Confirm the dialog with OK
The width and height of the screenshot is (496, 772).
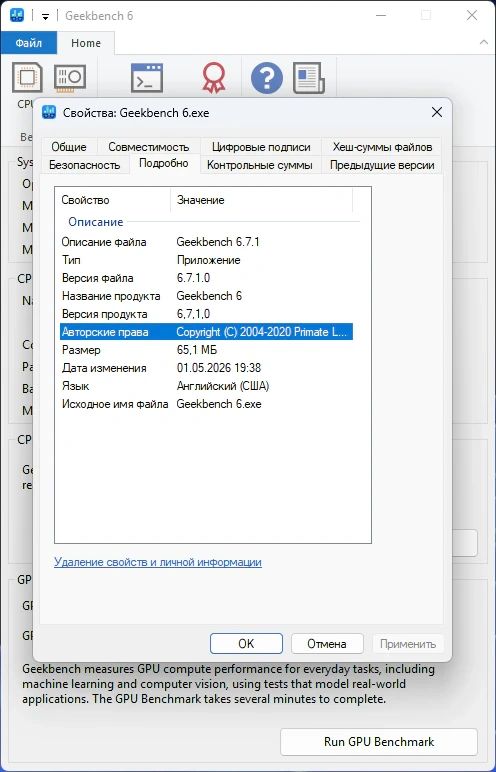[x=246, y=643]
